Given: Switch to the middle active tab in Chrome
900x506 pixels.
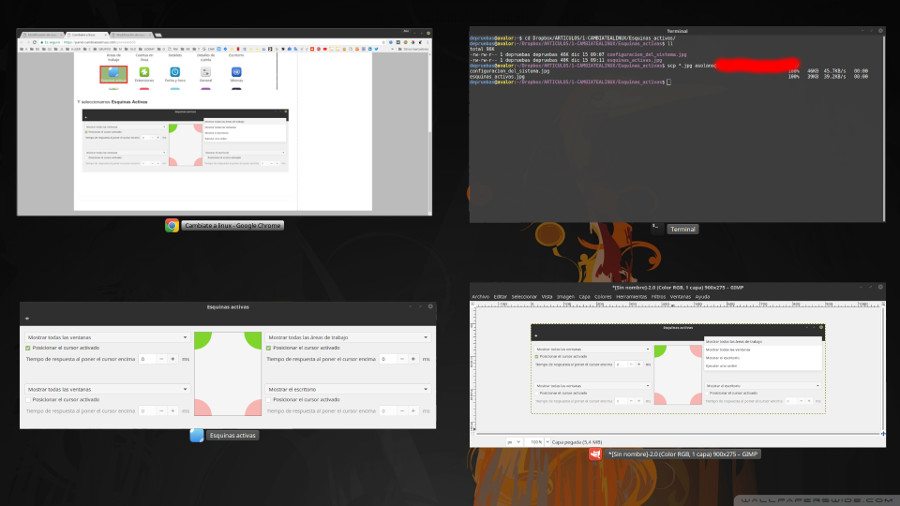Looking at the screenshot, I should (x=87, y=35).
